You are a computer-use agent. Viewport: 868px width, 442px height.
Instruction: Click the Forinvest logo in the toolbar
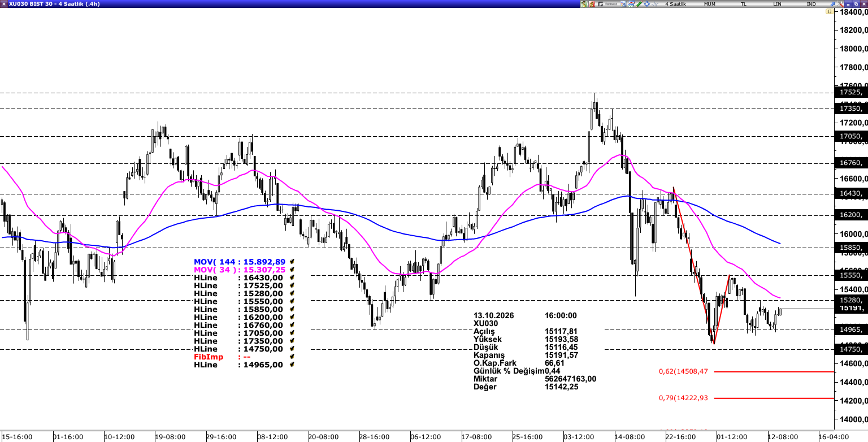(607, 4)
